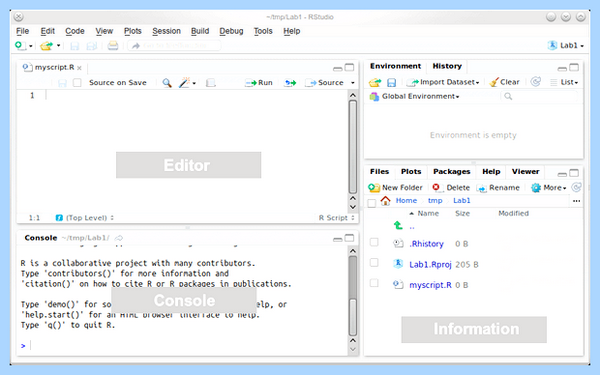Click the console working directory arrow icon
Screen dimensions: 600x375
click(x=119, y=238)
